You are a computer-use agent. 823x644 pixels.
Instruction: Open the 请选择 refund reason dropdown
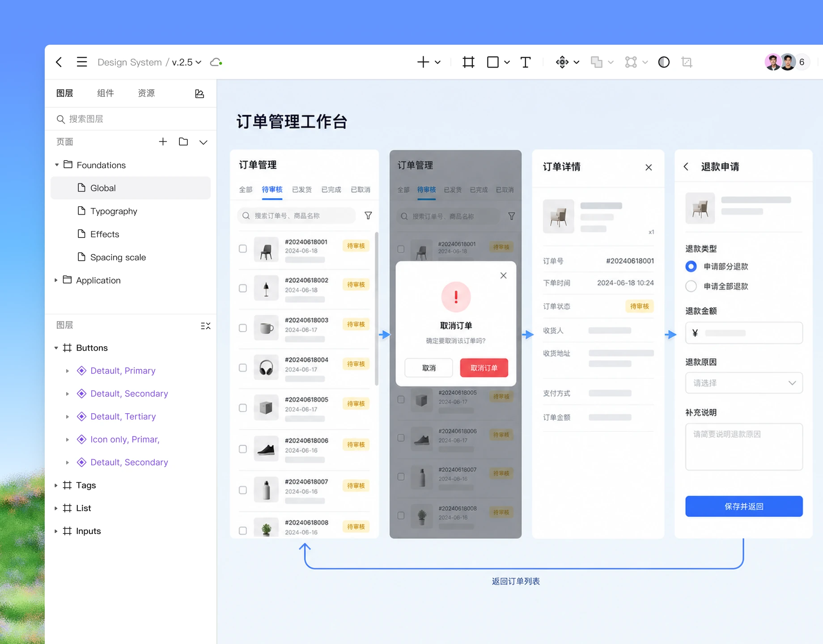(x=744, y=383)
